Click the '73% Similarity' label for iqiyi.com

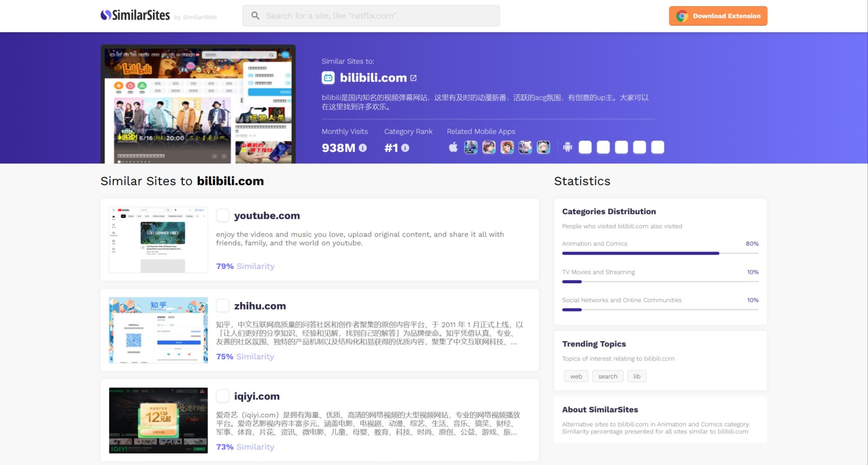click(x=245, y=447)
